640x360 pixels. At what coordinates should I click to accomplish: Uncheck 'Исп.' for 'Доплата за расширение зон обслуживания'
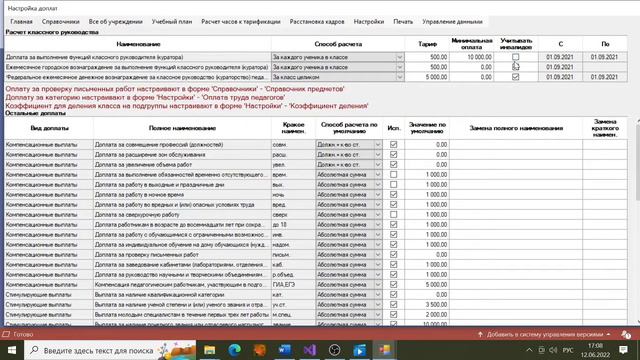tap(393, 155)
